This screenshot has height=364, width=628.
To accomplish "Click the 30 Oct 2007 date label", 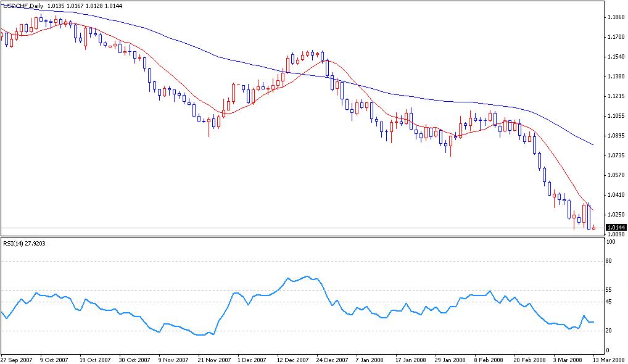I will [x=134, y=360].
